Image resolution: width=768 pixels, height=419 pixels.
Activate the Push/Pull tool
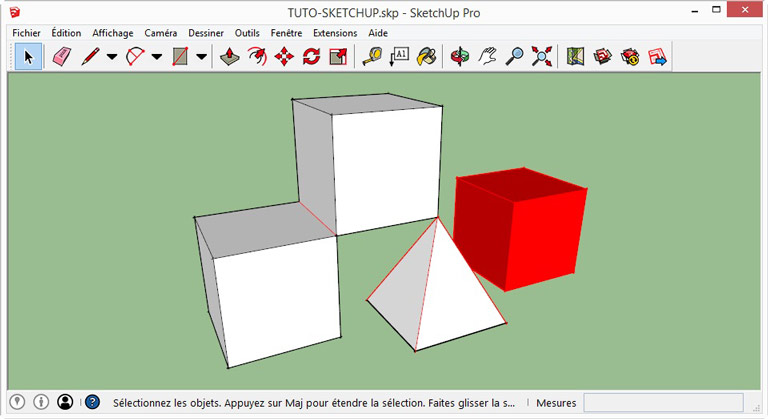pyautogui.click(x=229, y=57)
